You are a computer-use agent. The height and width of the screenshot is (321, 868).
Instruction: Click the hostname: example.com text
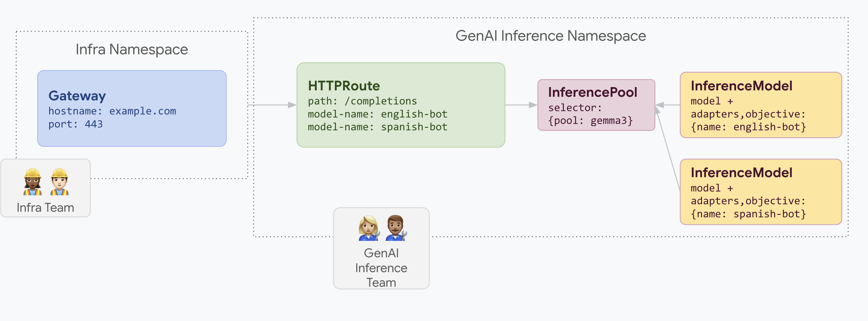point(112,111)
